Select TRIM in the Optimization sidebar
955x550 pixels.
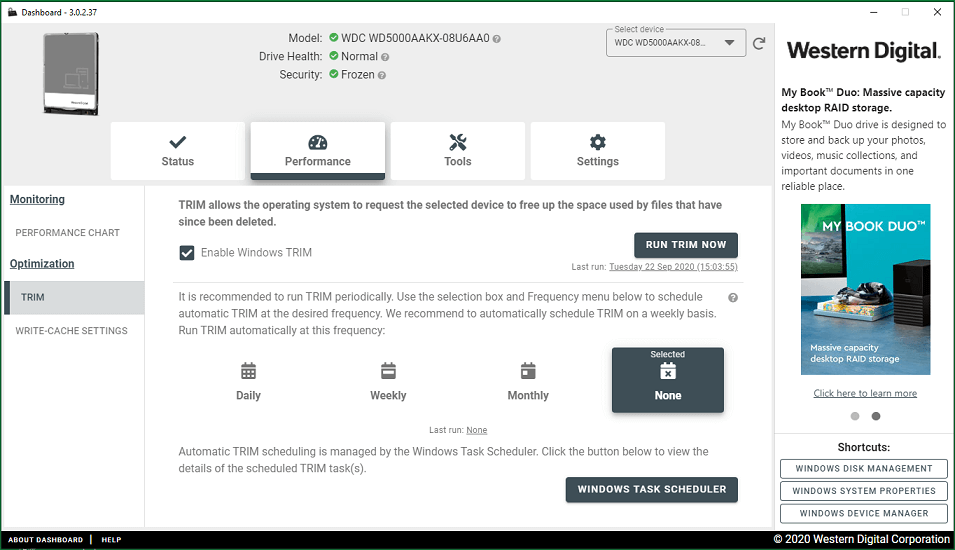[x=74, y=297]
